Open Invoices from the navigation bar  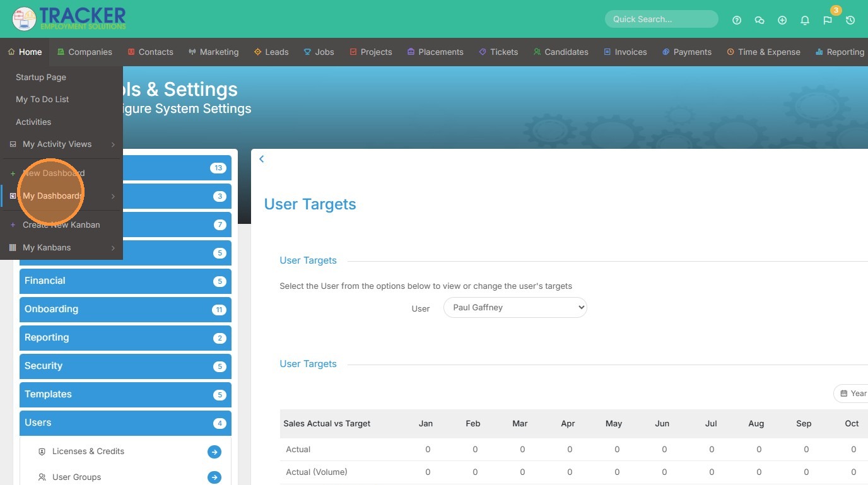625,52
